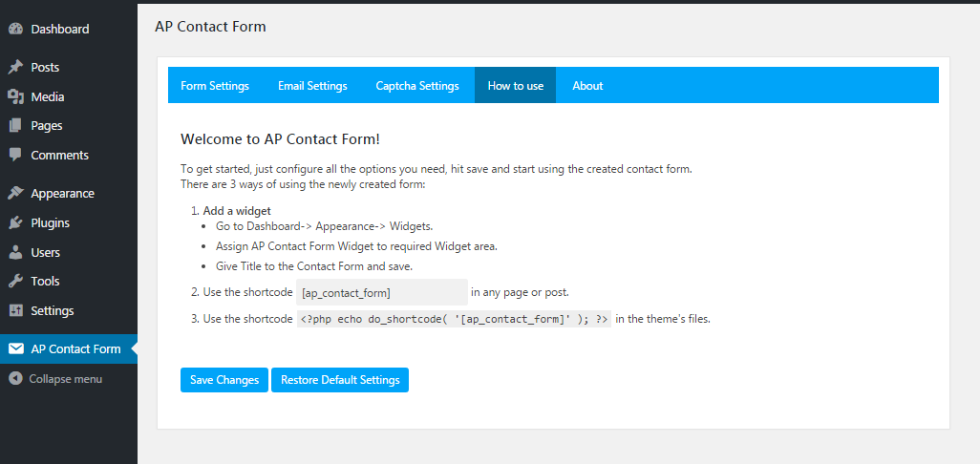This screenshot has width=980, height=464.
Task: Click the Tools wrench icon
Action: click(x=15, y=281)
